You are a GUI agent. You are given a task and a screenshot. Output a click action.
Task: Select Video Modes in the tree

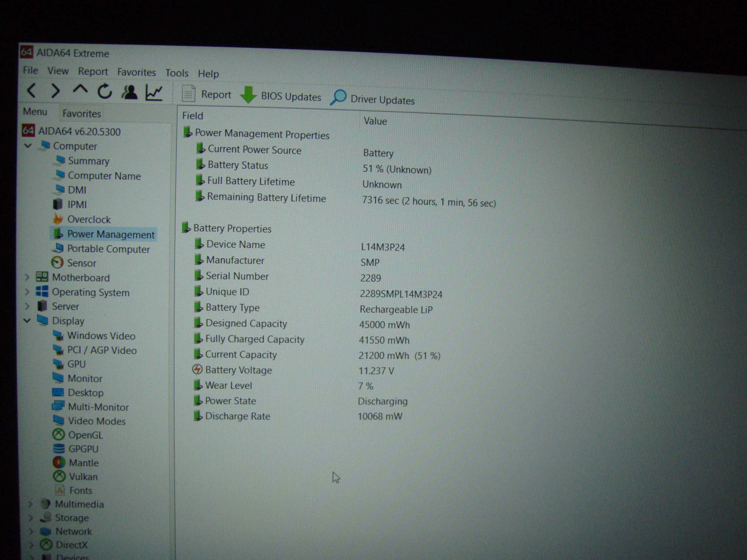pyautogui.click(x=89, y=420)
